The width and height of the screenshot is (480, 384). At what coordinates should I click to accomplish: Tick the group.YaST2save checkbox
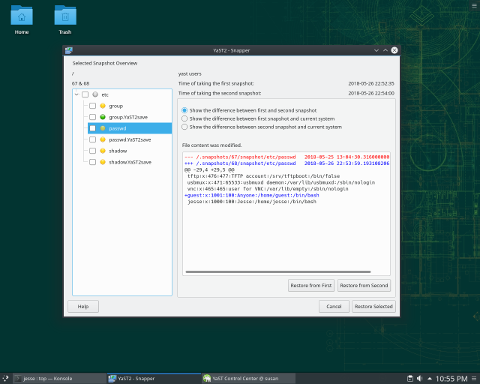click(93, 117)
